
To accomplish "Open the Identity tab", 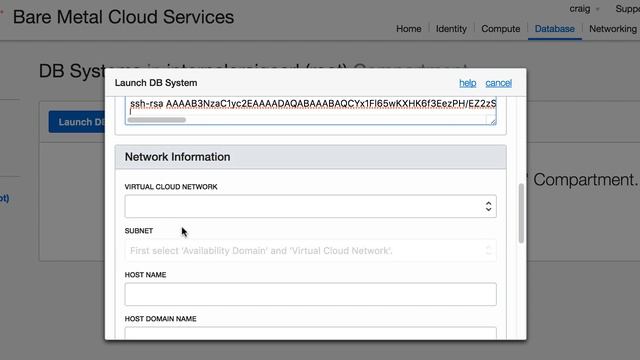I will pos(451,29).
